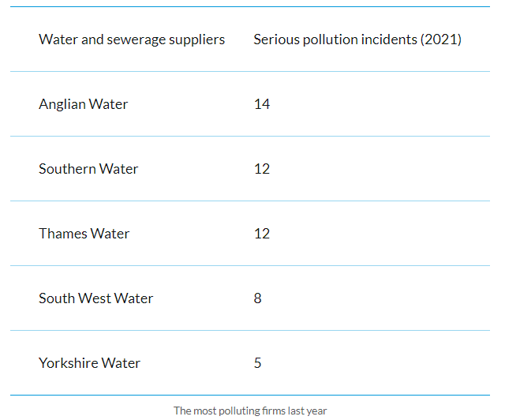The width and height of the screenshot is (505, 420).
Task: Click the word 'Thames' in the table
Action: click(x=63, y=234)
